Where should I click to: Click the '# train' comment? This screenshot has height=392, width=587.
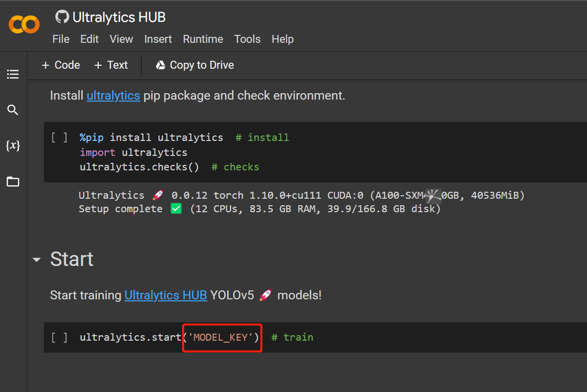[x=293, y=337]
